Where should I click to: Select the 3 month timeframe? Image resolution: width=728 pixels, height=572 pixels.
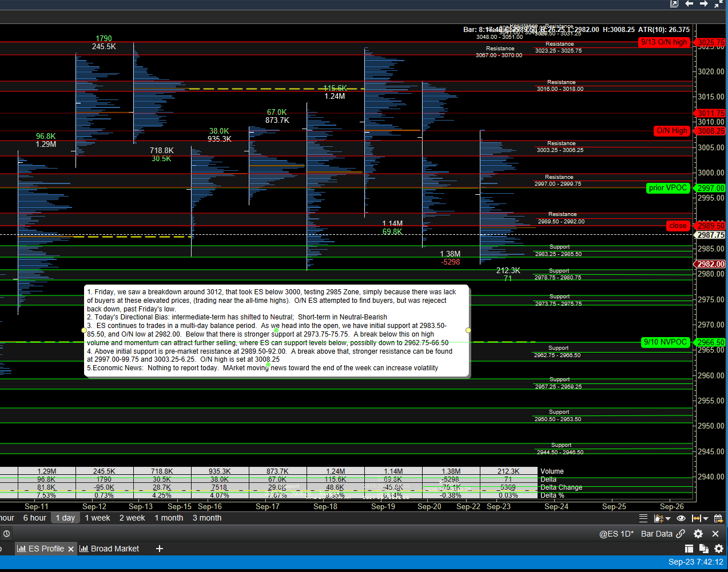[207, 518]
